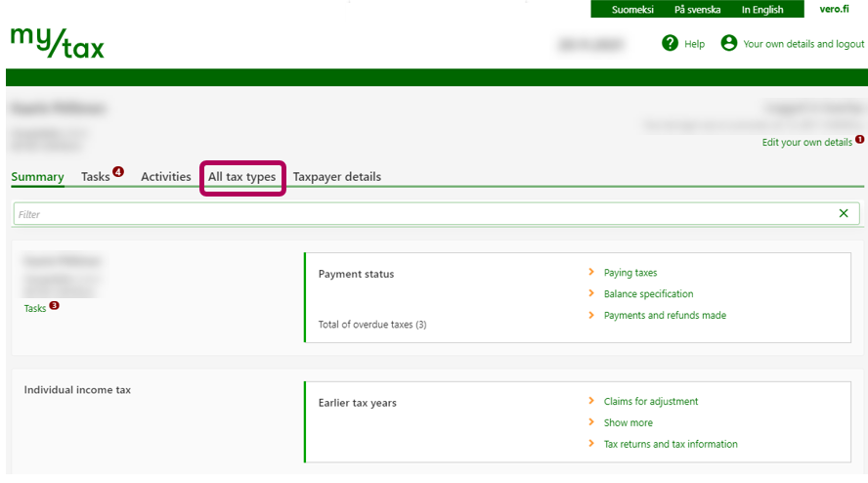
Task: Open the Activities tab
Action: point(165,177)
